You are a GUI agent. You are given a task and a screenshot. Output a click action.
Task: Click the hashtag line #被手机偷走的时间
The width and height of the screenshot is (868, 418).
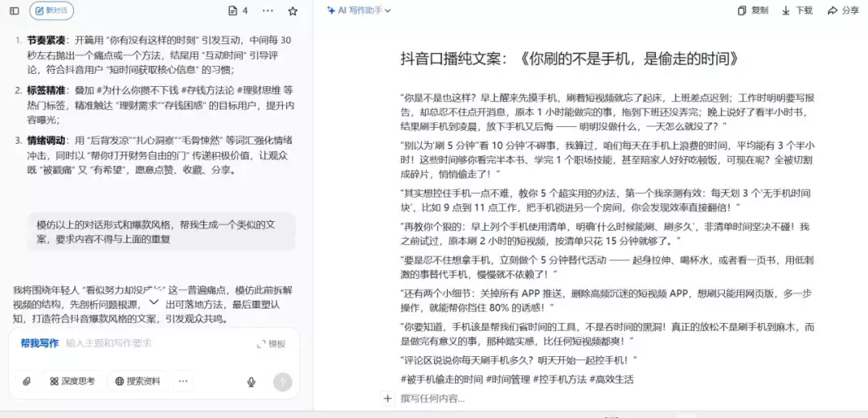(x=517, y=379)
